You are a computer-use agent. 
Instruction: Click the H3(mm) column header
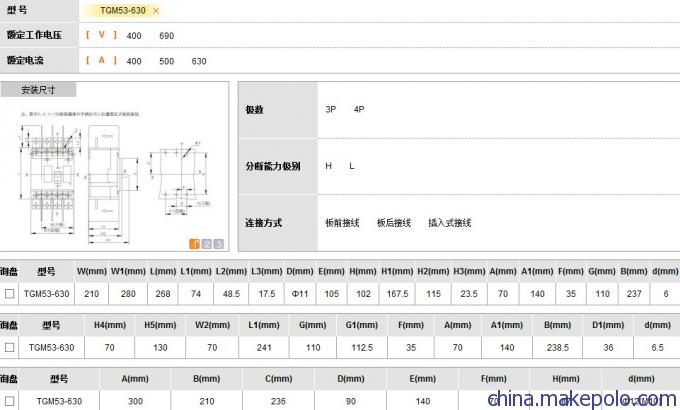click(x=469, y=272)
